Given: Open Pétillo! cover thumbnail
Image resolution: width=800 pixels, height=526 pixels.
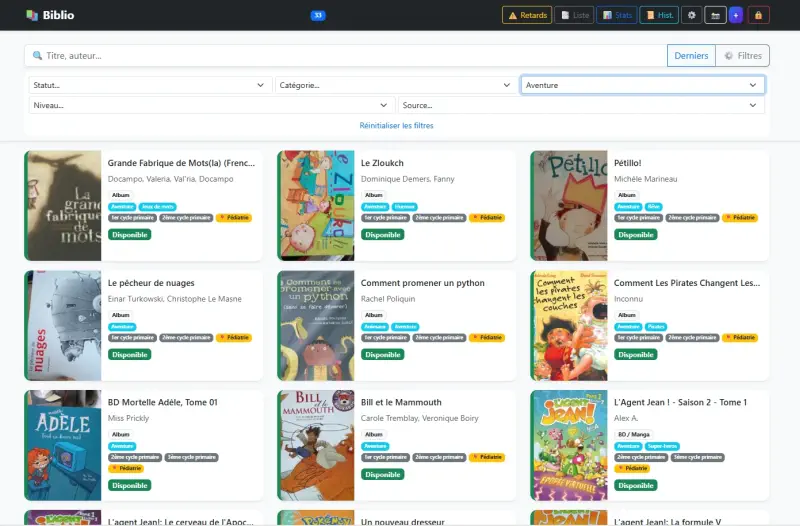Looking at the screenshot, I should [570, 206].
